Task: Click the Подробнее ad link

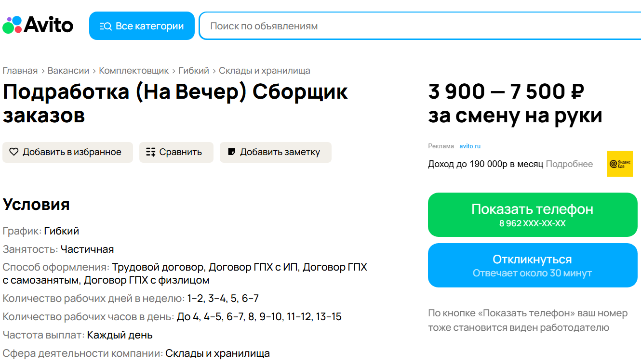Action: 569,164
